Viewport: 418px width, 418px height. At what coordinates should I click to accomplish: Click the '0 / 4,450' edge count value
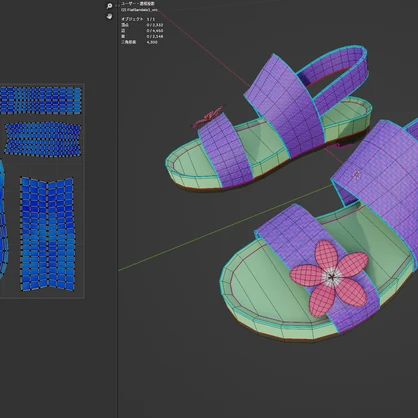(155, 31)
